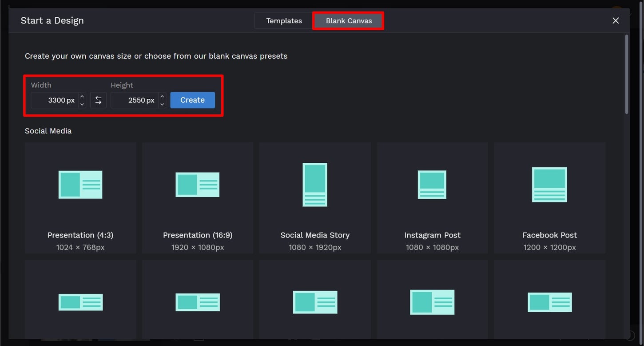
Task: Close the Start a Design dialog
Action: pyautogui.click(x=616, y=20)
